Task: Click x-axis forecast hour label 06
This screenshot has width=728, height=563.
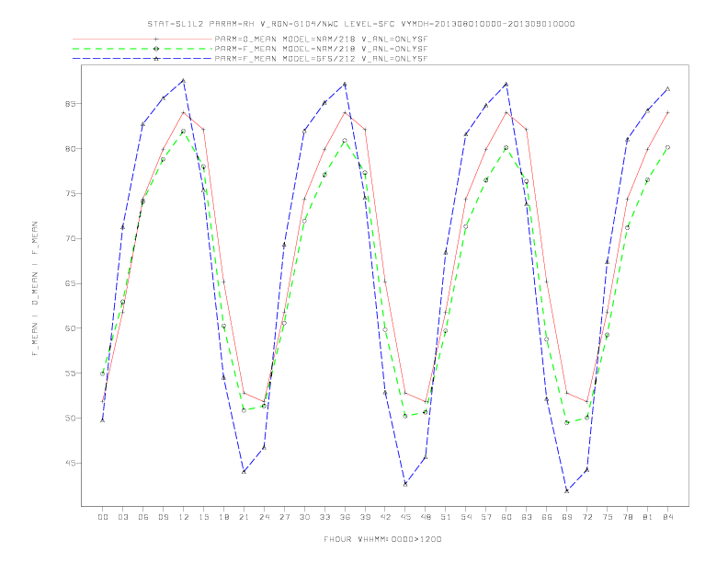Action: [143, 517]
